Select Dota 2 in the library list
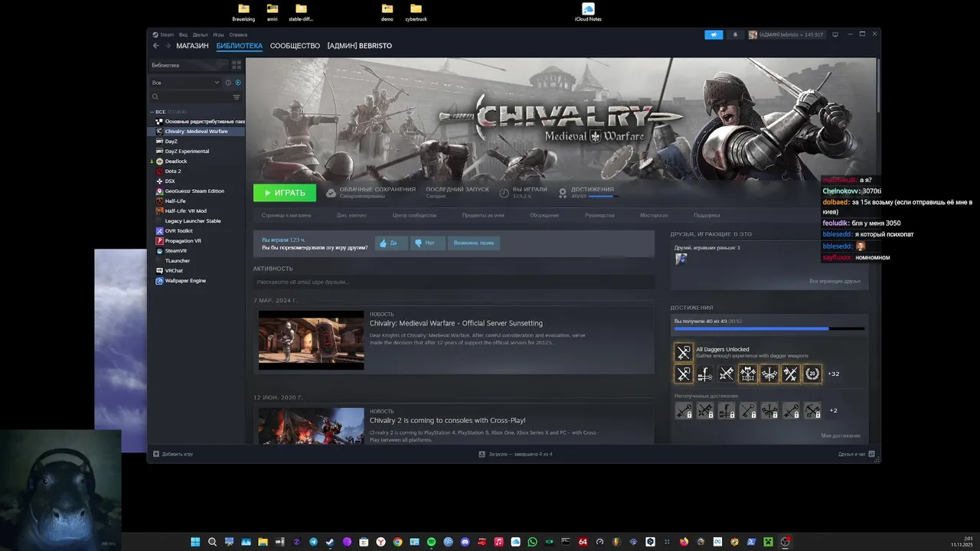The image size is (980, 551). (196, 171)
